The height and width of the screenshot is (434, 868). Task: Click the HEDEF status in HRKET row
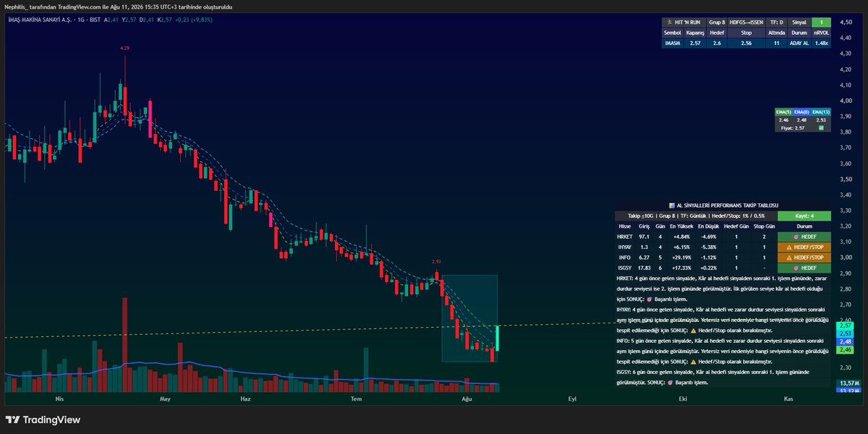pyautogui.click(x=804, y=236)
